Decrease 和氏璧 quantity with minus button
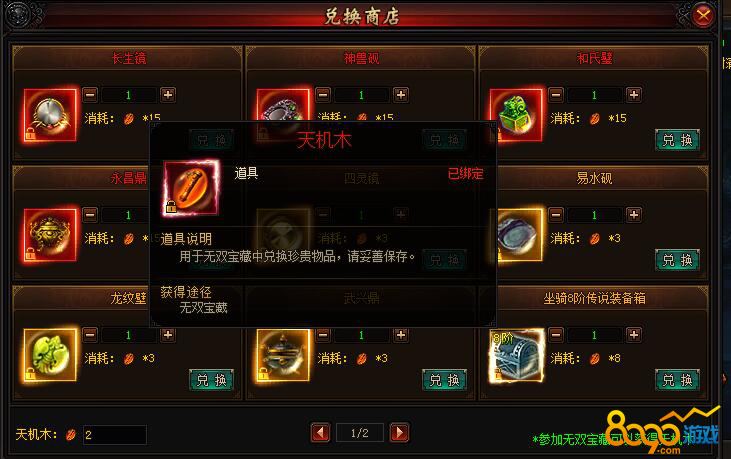The width and height of the screenshot is (731, 459). tap(556, 95)
